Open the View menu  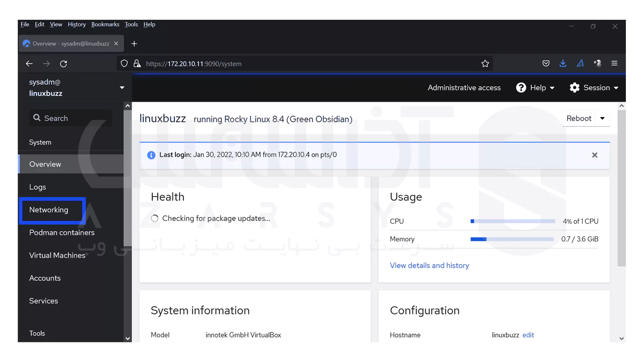click(56, 24)
